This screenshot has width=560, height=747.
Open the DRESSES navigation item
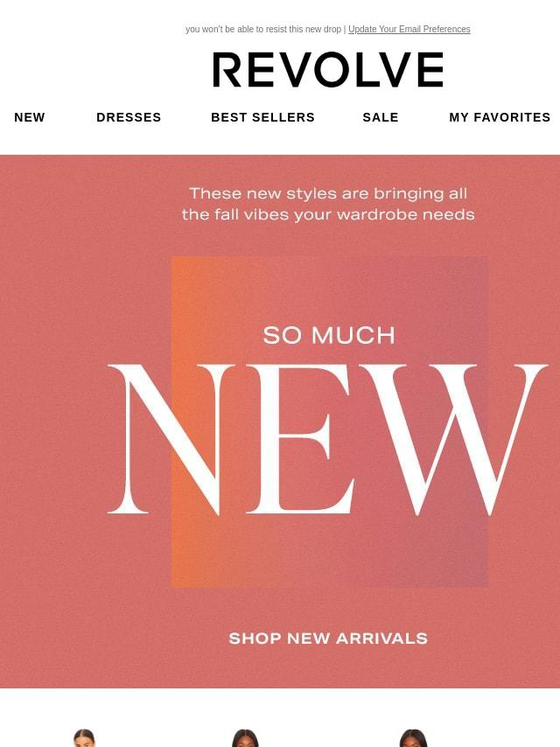(x=129, y=117)
